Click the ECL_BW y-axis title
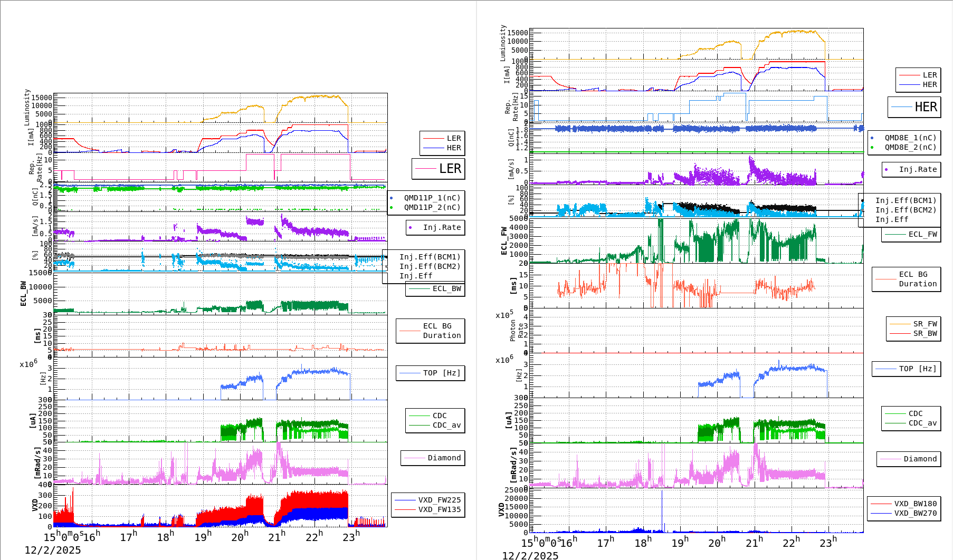Image resolution: width=953 pixels, height=560 pixels. coord(23,294)
